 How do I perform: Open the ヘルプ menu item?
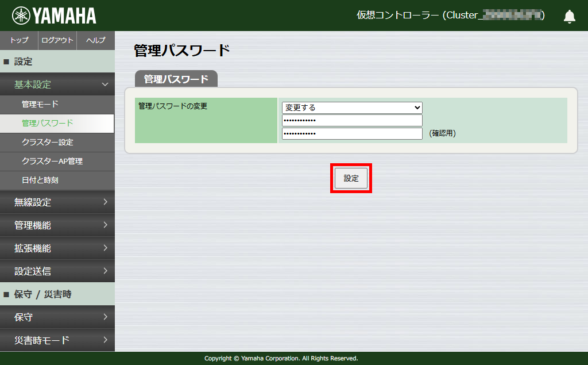[x=96, y=40]
